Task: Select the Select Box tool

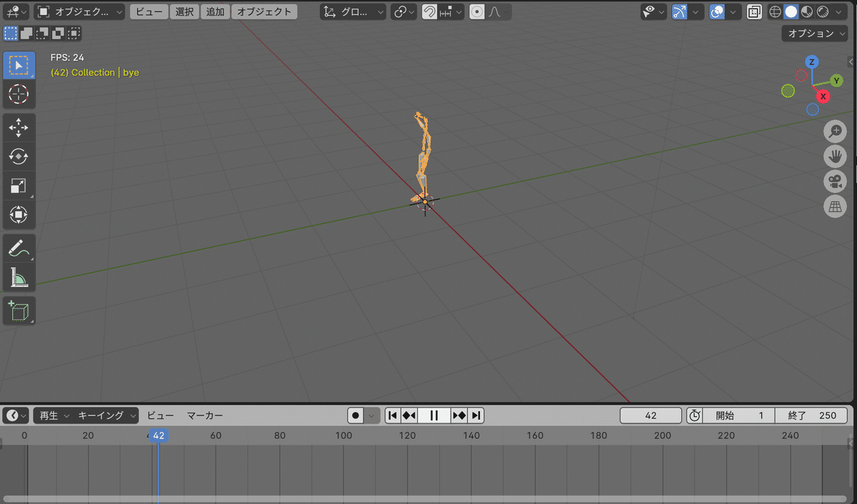Action: (x=19, y=65)
